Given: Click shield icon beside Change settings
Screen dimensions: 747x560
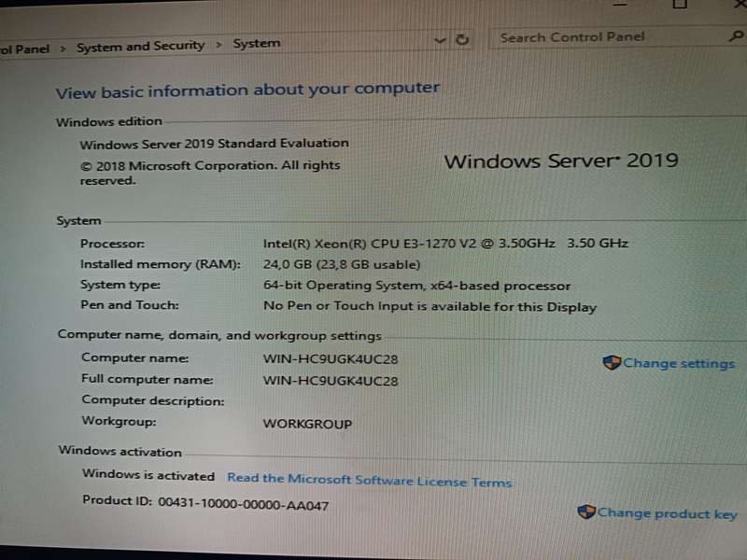Looking at the screenshot, I should click(612, 363).
